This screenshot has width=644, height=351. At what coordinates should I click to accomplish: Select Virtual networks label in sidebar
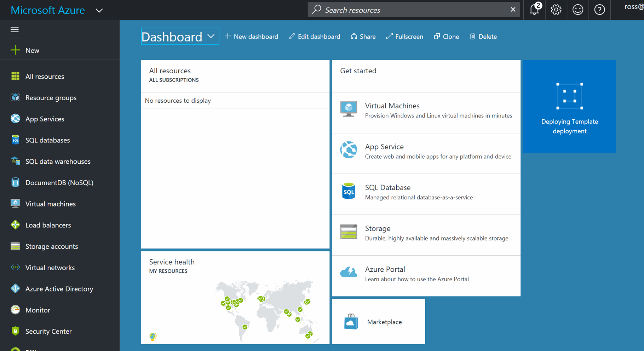[x=50, y=268]
